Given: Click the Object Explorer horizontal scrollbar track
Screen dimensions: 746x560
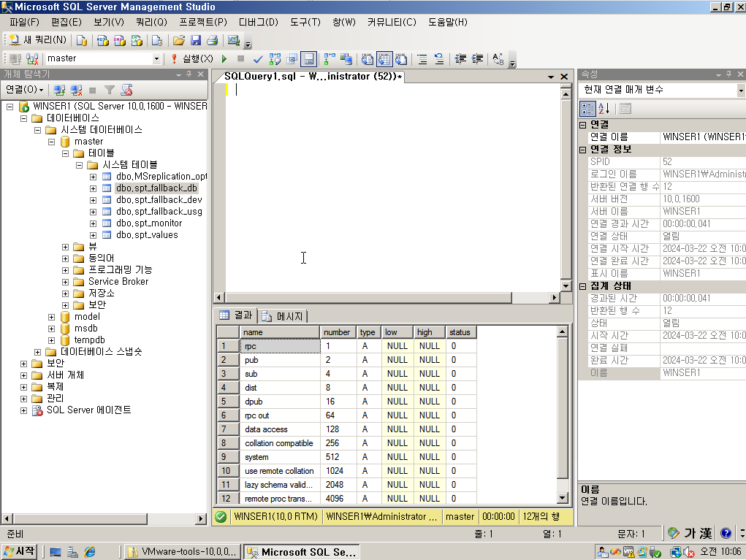Looking at the screenshot, I should 104,518.
